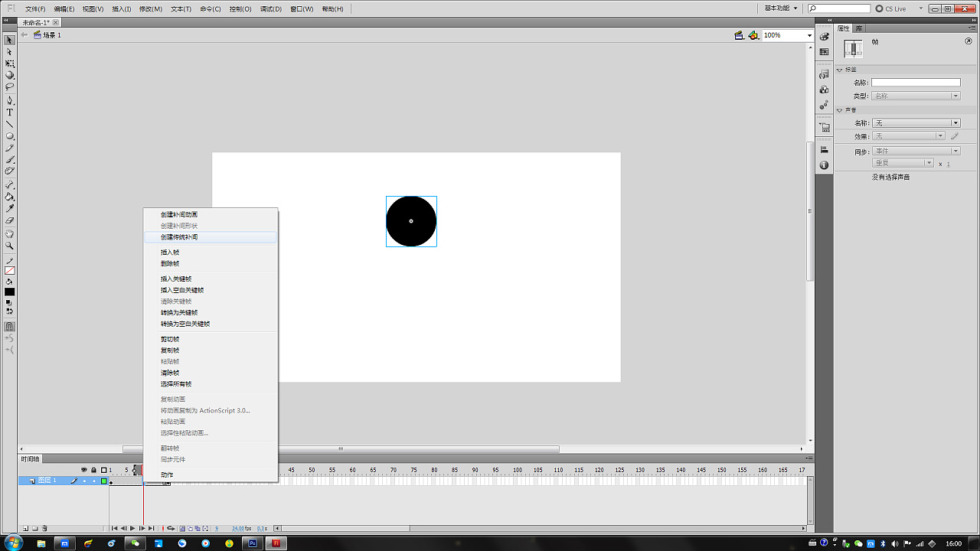Click the delete layer trash icon

[44, 528]
